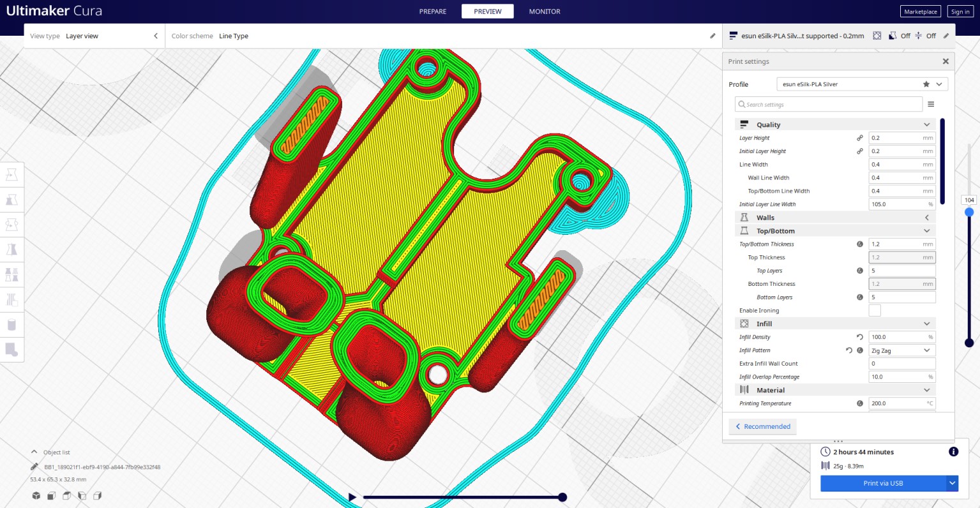Click the link icon beside Layer Height
This screenshot has height=508, width=980.
860,138
